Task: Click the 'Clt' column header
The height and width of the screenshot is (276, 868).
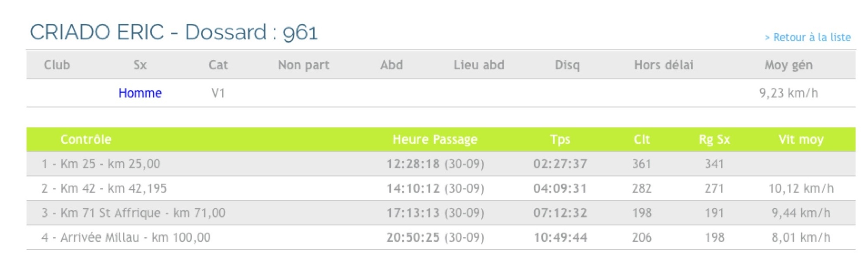Action: pyautogui.click(x=641, y=140)
